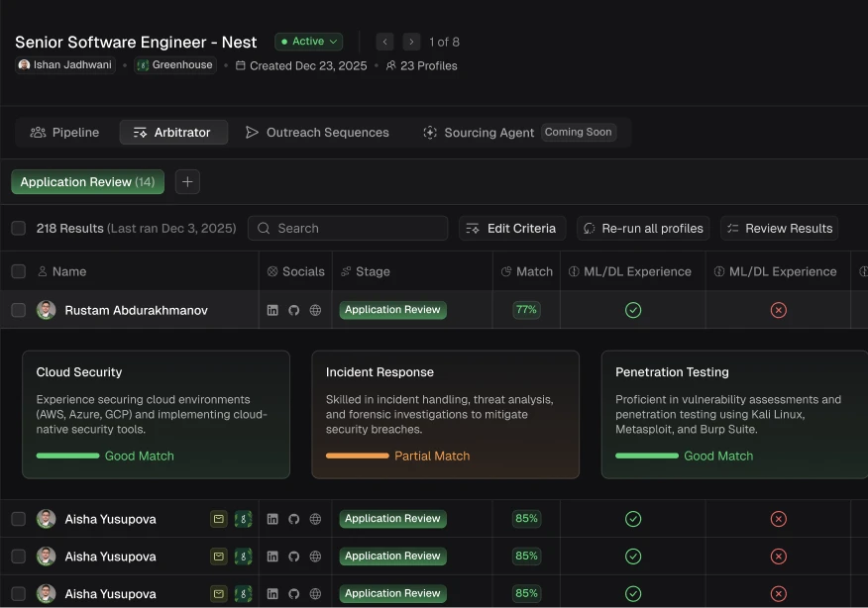Tick the select-all checkbox beside 218 Results

coord(18,228)
